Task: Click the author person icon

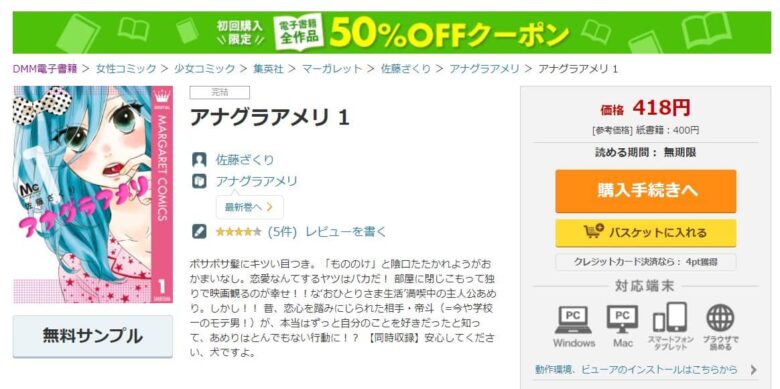Action: pos(199,160)
